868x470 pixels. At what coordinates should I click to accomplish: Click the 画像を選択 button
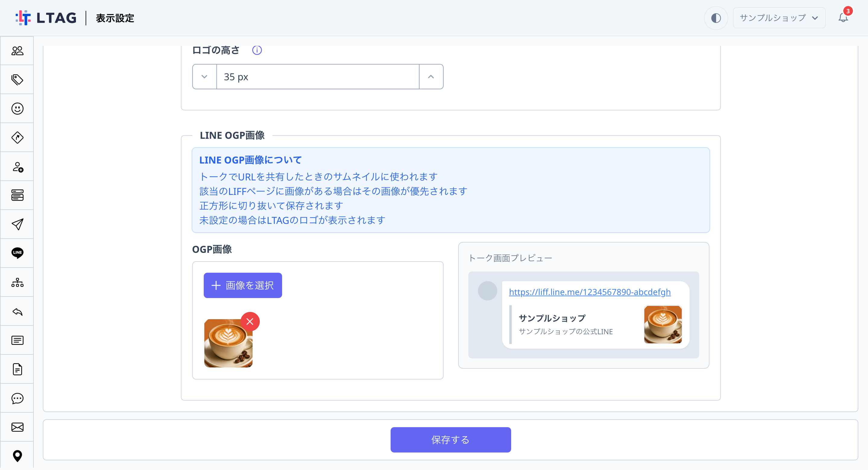pos(243,285)
